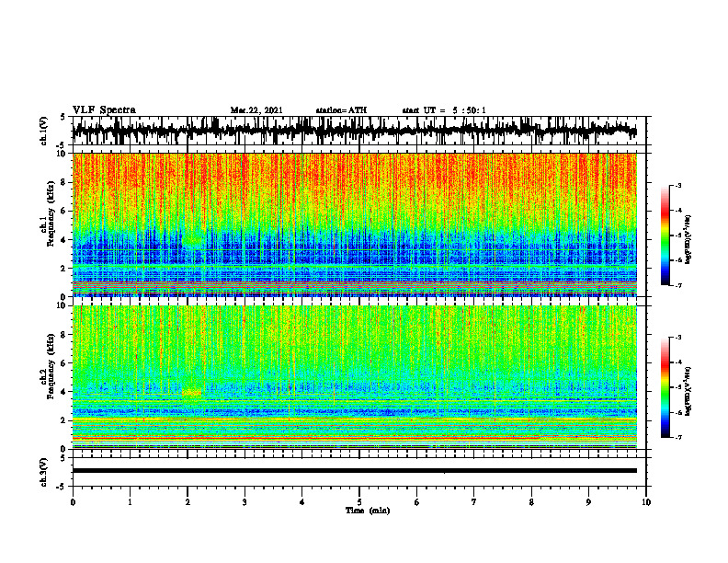This screenshot has height=563, width=728.
Task: Click the "-5" label on ch.2 colorbar
Action: (x=678, y=387)
